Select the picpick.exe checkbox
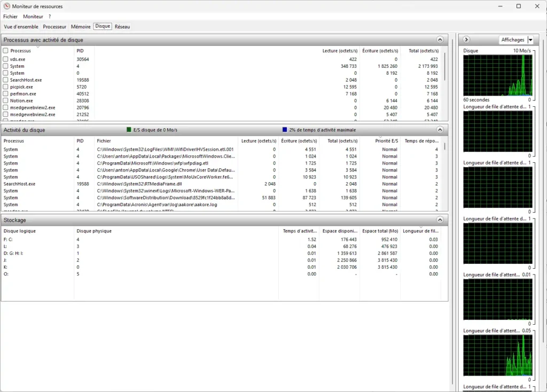 click(x=5, y=87)
